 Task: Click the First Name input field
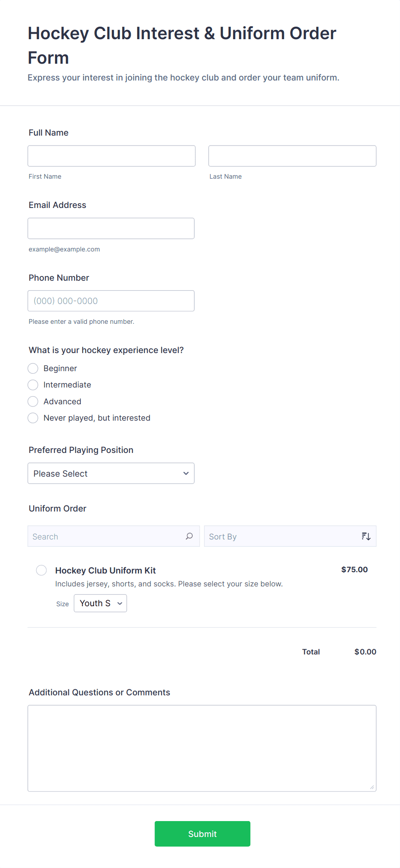(x=111, y=156)
